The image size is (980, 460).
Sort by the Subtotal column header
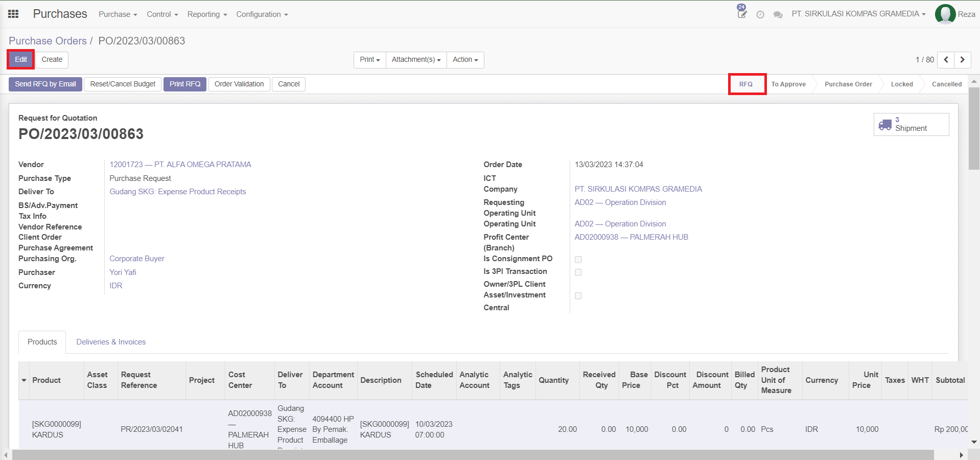pos(950,380)
